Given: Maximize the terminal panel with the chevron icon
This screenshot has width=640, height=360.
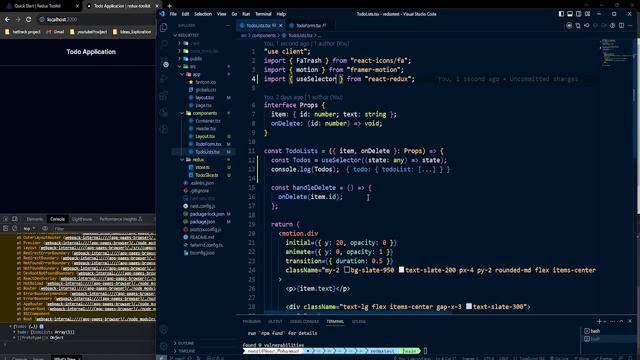Looking at the screenshot, I should pyautogui.click(x=621, y=321).
